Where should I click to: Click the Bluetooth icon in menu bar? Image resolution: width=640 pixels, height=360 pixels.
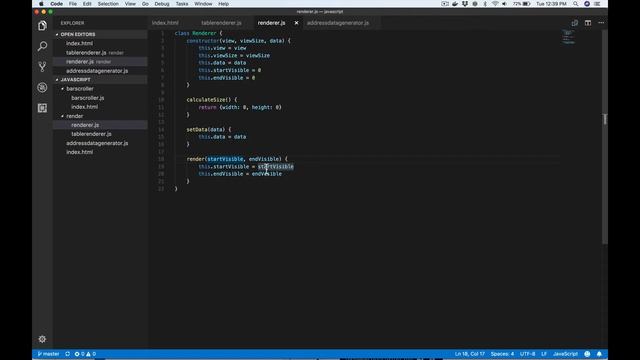point(485,4)
